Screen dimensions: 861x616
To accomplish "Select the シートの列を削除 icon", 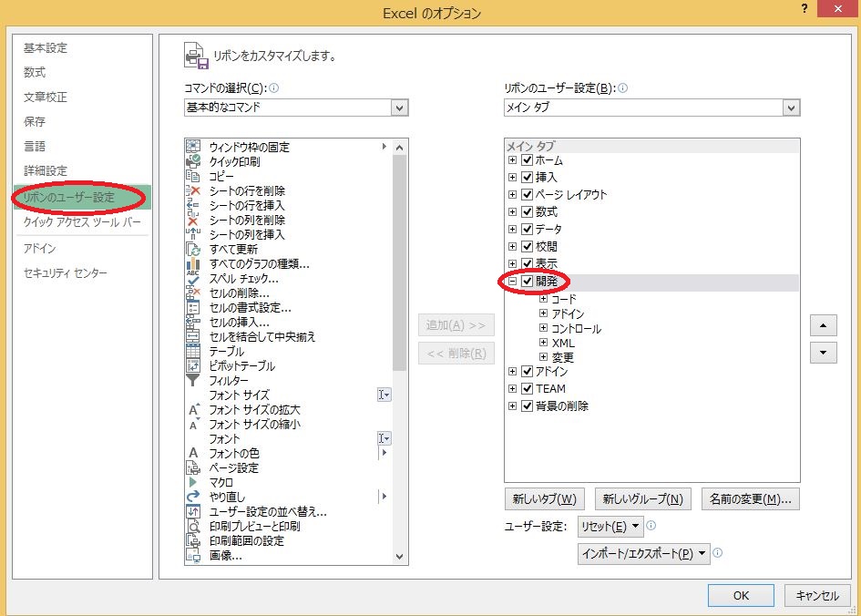I will coord(193,220).
